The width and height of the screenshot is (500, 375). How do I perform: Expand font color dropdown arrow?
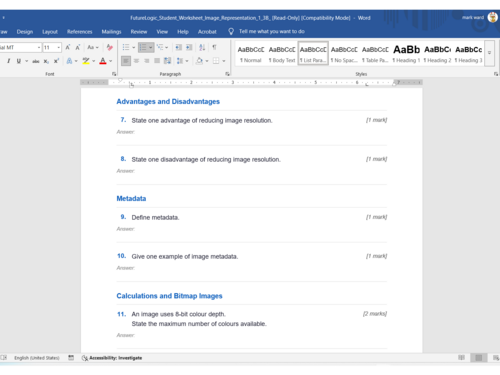(x=110, y=61)
